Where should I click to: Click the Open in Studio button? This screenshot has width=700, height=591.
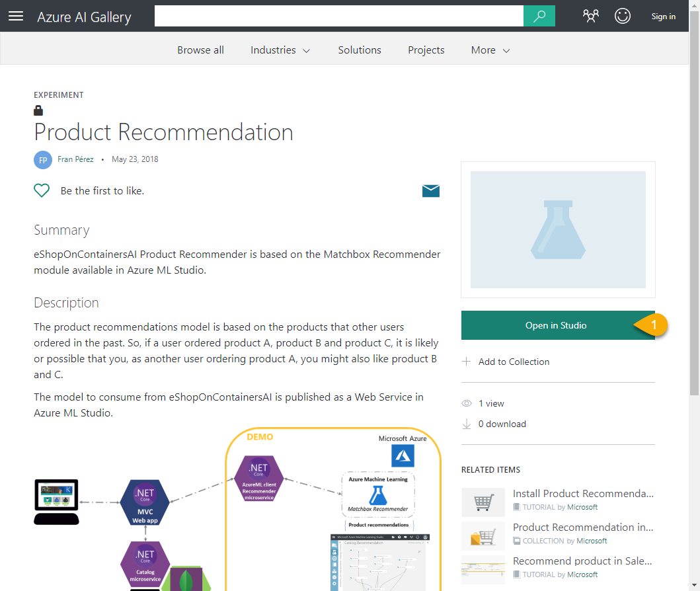558,325
